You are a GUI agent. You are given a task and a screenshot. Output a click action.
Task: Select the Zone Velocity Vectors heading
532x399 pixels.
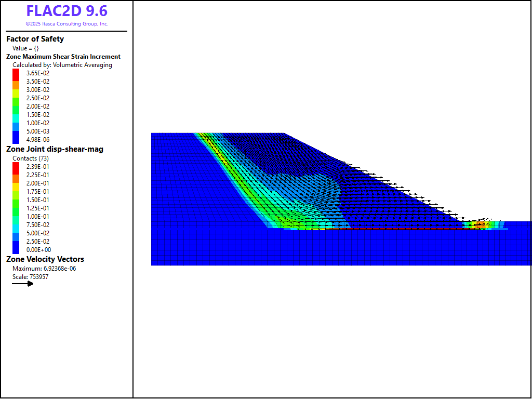pos(45,259)
